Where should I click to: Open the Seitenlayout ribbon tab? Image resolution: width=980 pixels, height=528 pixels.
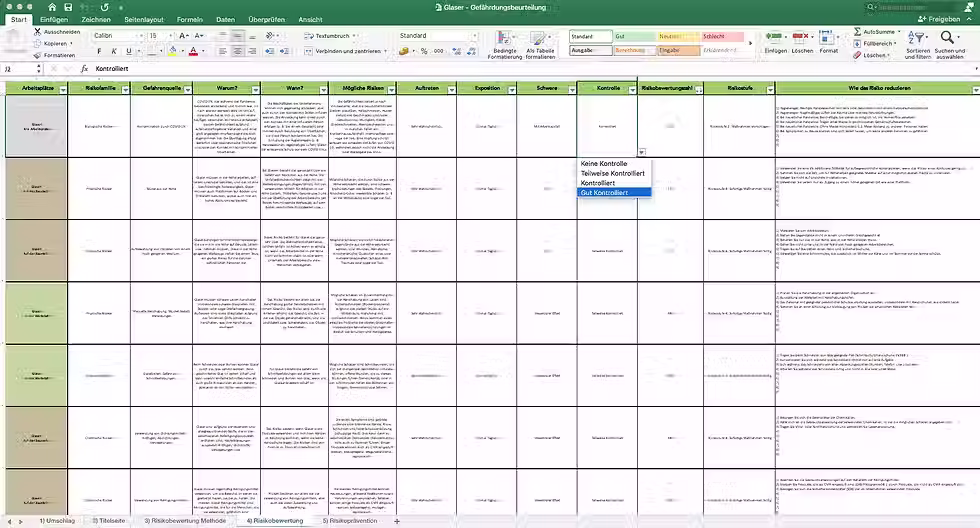[144, 19]
